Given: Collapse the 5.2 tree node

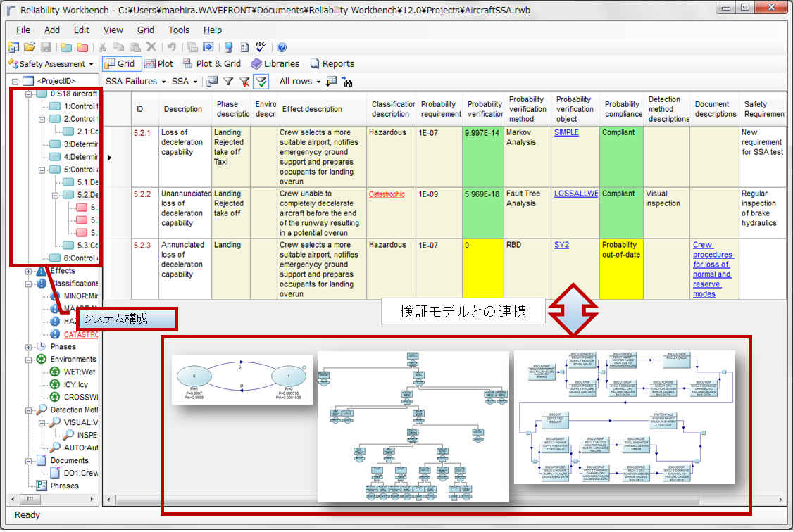Looking at the screenshot, I should (x=55, y=195).
